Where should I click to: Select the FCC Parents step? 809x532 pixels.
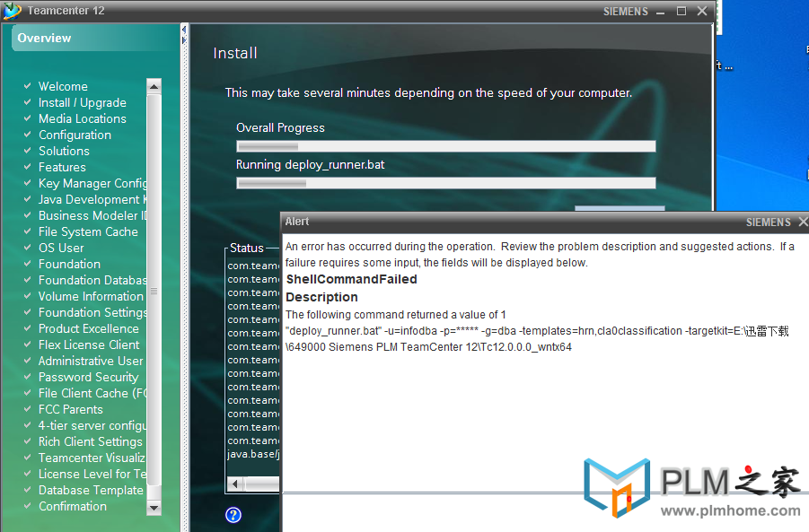pos(71,409)
